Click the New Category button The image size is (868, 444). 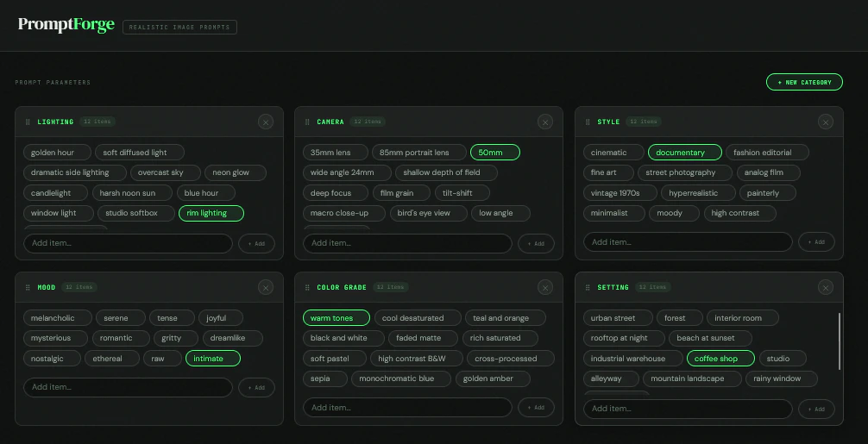804,82
